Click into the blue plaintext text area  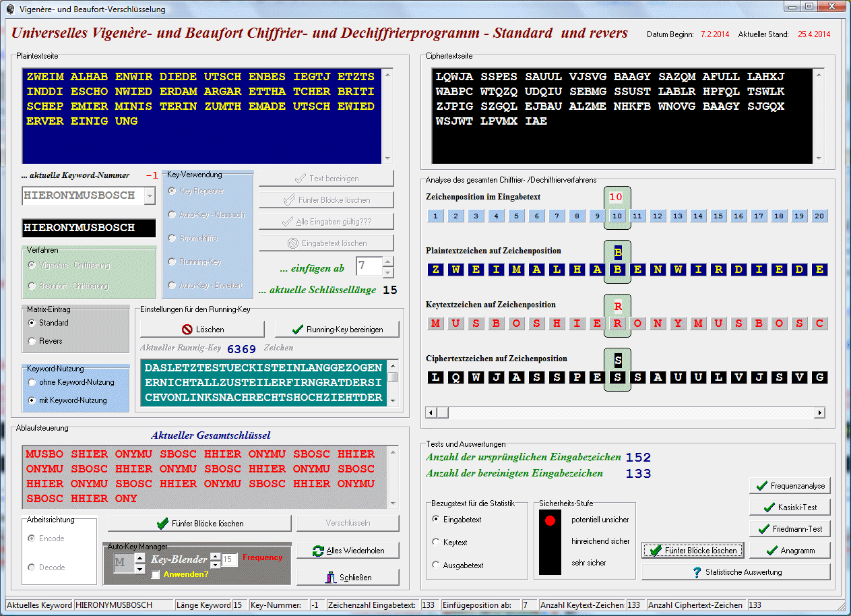pyautogui.click(x=201, y=115)
